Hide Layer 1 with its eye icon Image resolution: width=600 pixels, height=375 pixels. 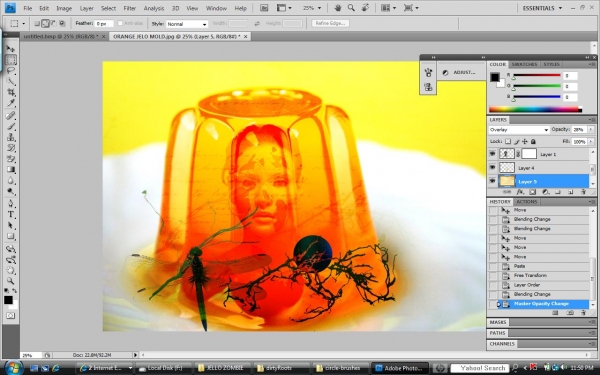click(492, 154)
